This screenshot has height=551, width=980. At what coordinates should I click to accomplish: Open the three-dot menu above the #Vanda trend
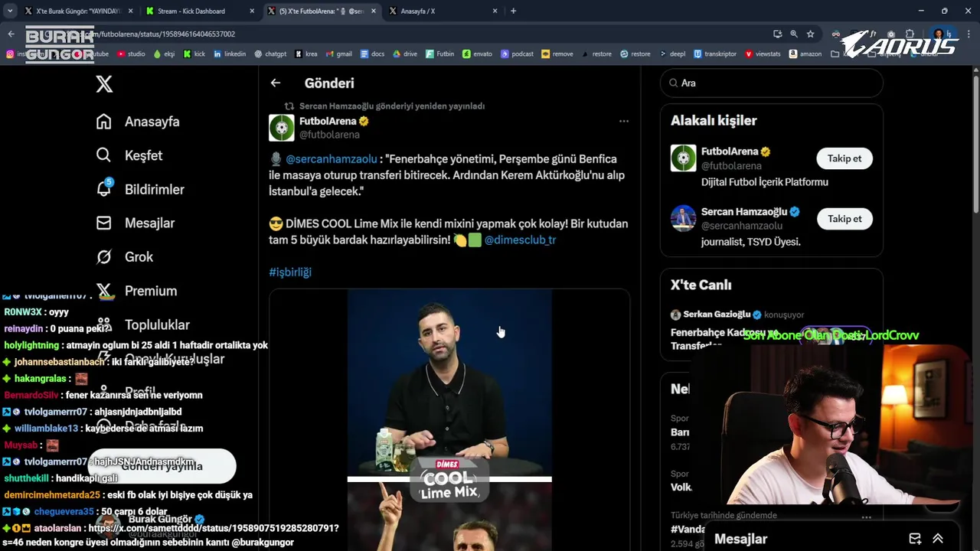pos(866,517)
